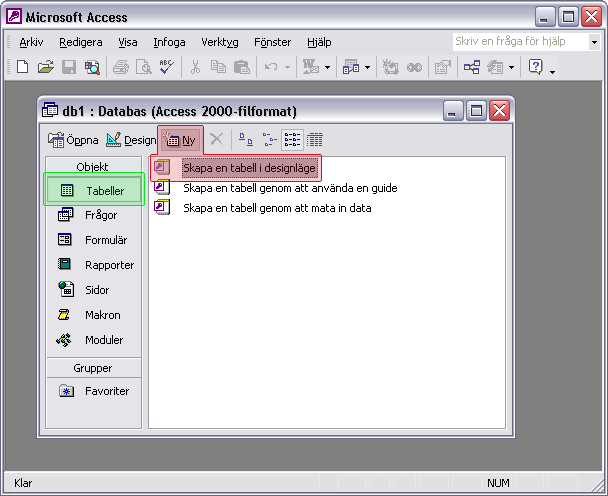The image size is (608, 496).
Task: Click the Open folder icon in the toolbar
Action: point(45,67)
